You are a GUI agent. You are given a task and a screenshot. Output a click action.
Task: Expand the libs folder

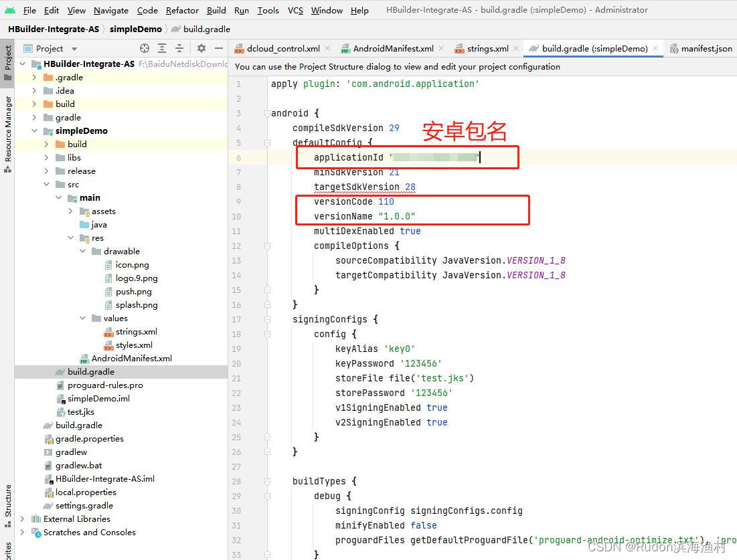click(x=46, y=157)
